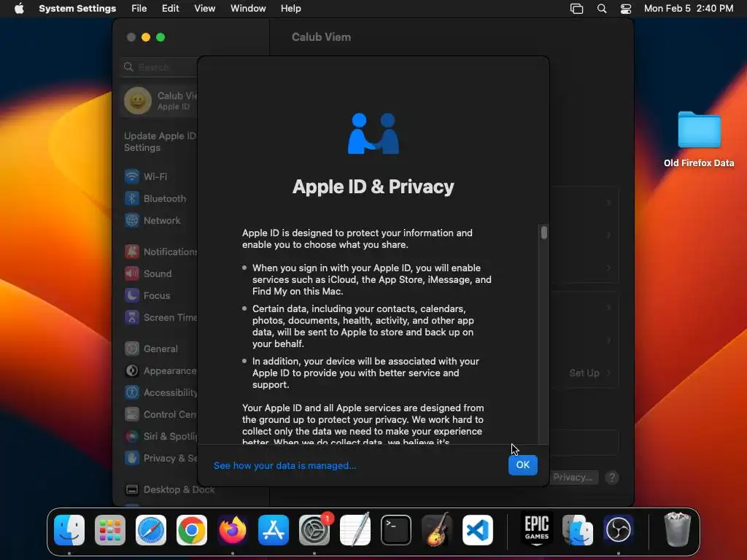Viewport: 747px width, 560px height.
Task: Click the Accessibility icon in sidebar
Action: pyautogui.click(x=132, y=393)
